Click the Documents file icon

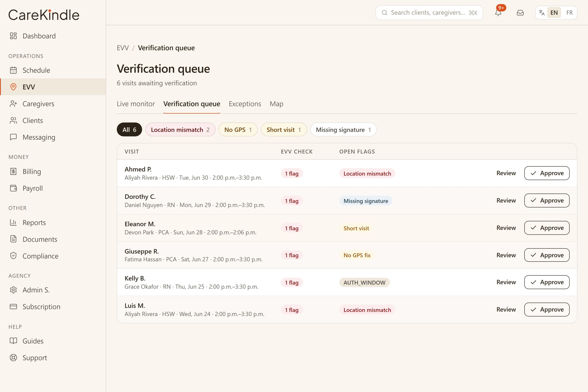pyautogui.click(x=13, y=239)
